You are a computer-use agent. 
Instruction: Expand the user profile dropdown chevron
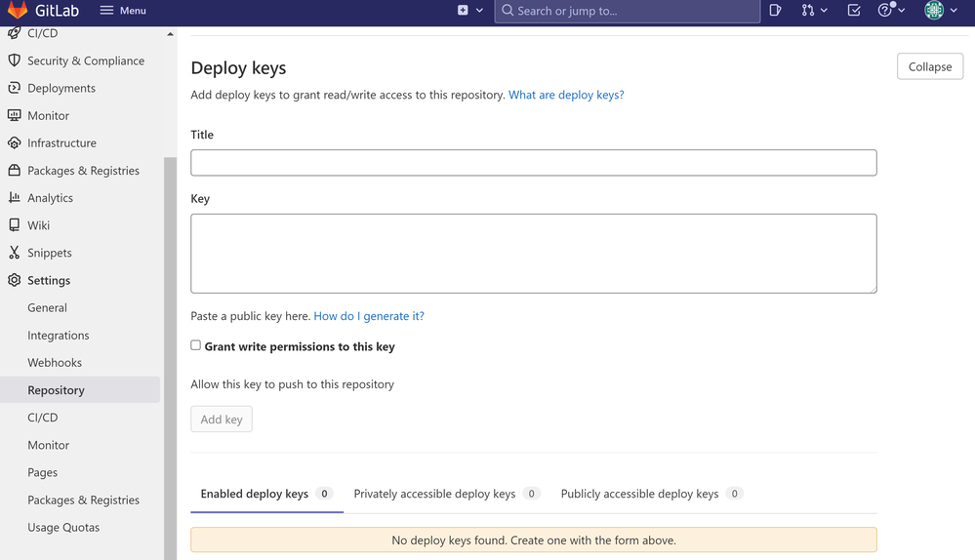coord(954,11)
